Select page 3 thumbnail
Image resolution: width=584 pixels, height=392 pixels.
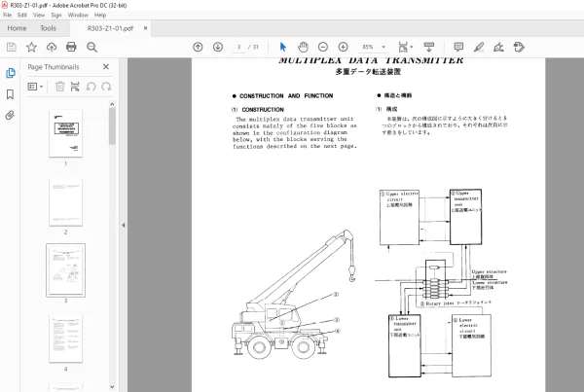65,270
